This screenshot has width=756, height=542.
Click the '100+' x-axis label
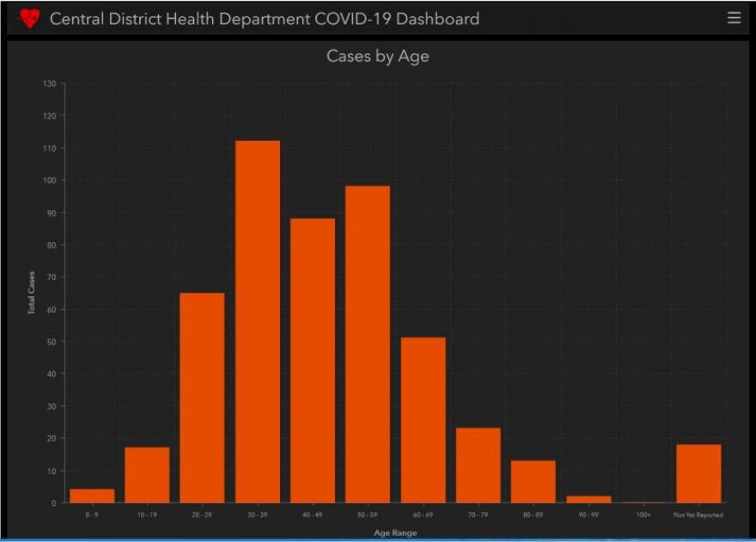point(643,515)
